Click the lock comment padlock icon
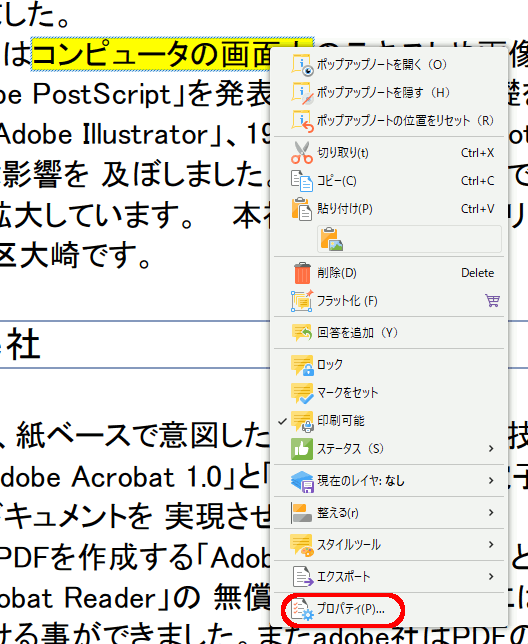The width and height of the screenshot is (528, 644). pos(302,365)
